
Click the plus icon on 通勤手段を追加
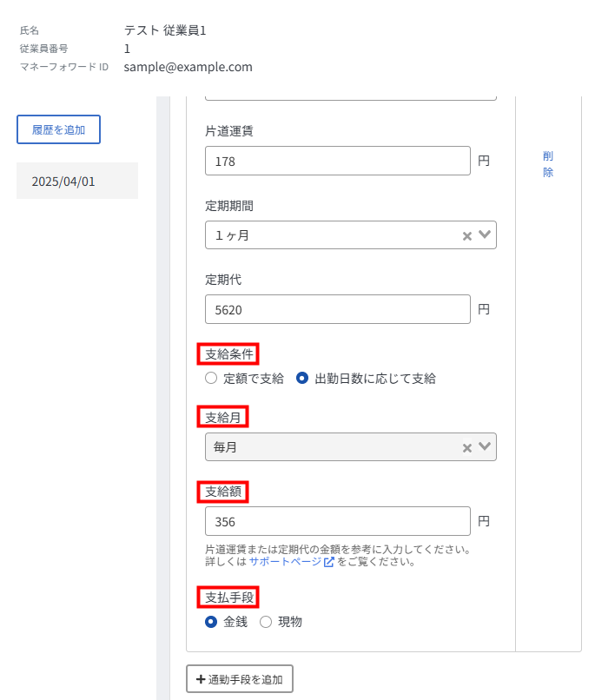tap(201, 679)
